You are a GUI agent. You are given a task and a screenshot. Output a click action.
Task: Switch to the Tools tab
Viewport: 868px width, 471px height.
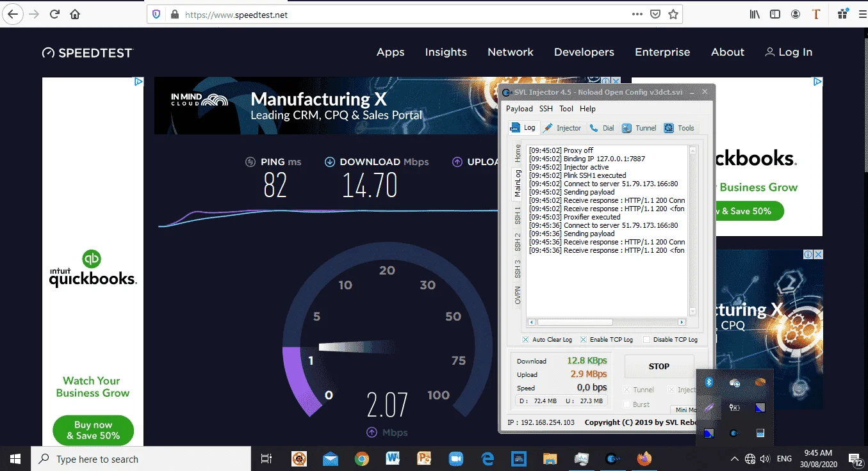(679, 128)
